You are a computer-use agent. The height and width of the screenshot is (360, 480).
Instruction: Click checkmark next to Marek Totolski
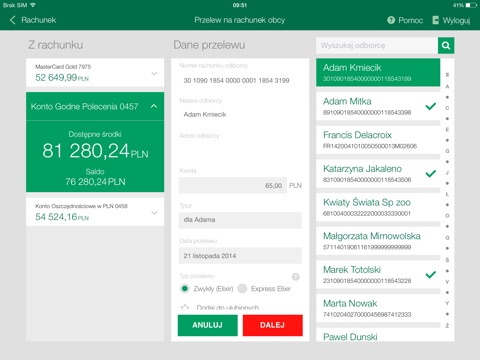pos(431,275)
